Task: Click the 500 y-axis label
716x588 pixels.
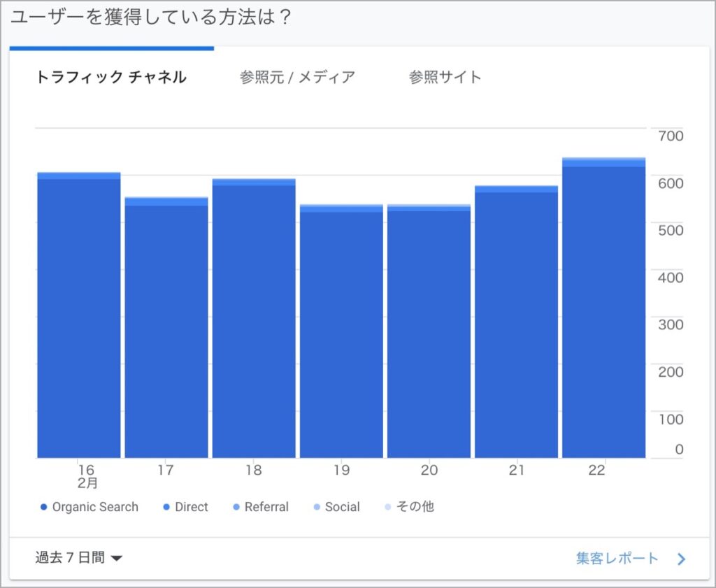Action: pyautogui.click(x=671, y=230)
